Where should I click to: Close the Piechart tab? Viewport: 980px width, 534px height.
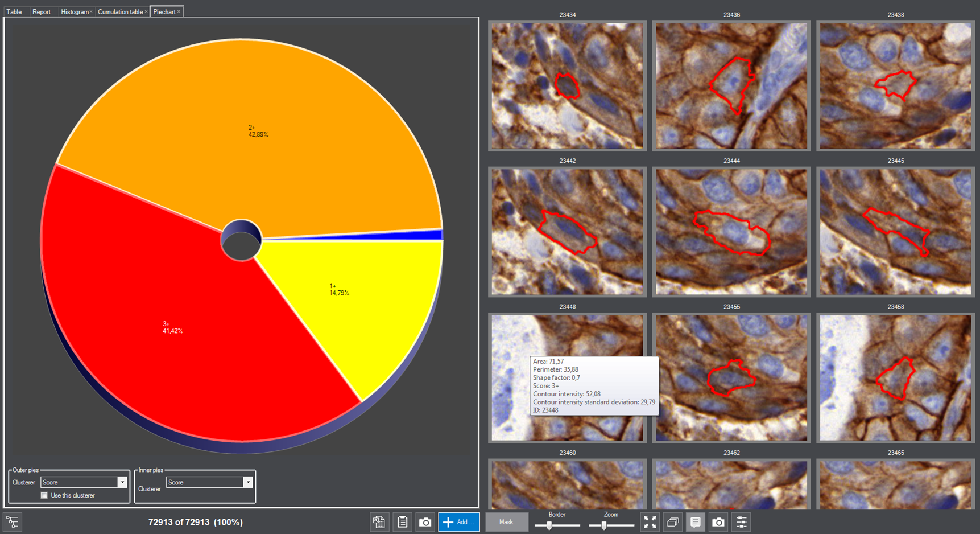pos(179,11)
